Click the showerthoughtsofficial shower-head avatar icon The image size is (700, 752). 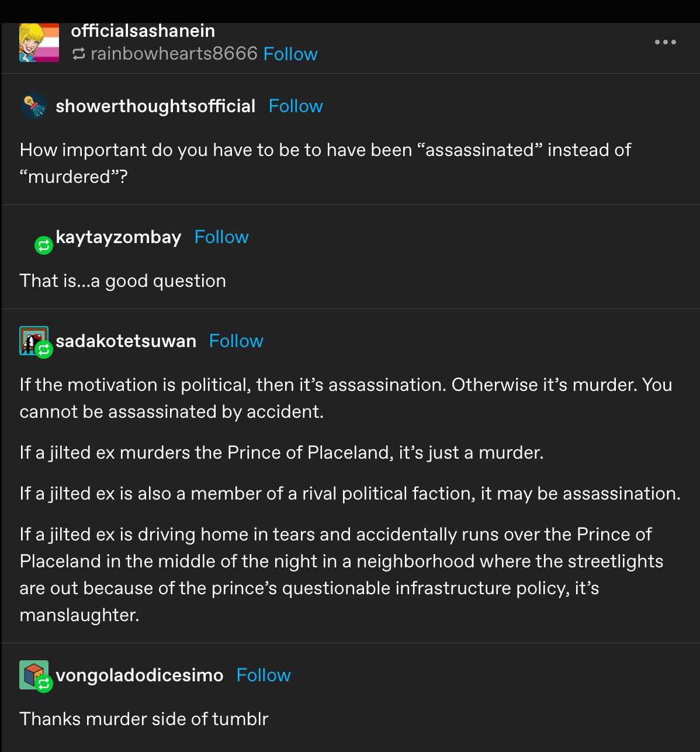click(x=33, y=106)
